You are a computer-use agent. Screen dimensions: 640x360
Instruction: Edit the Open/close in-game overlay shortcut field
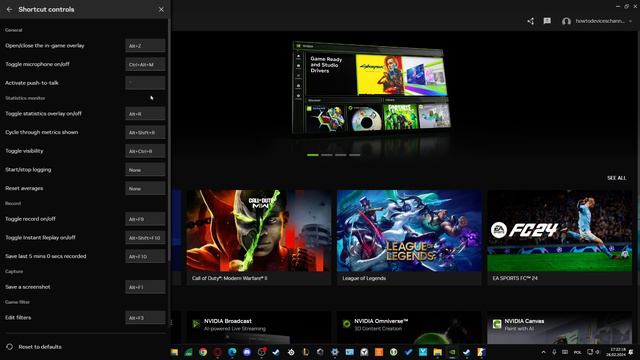145,46
